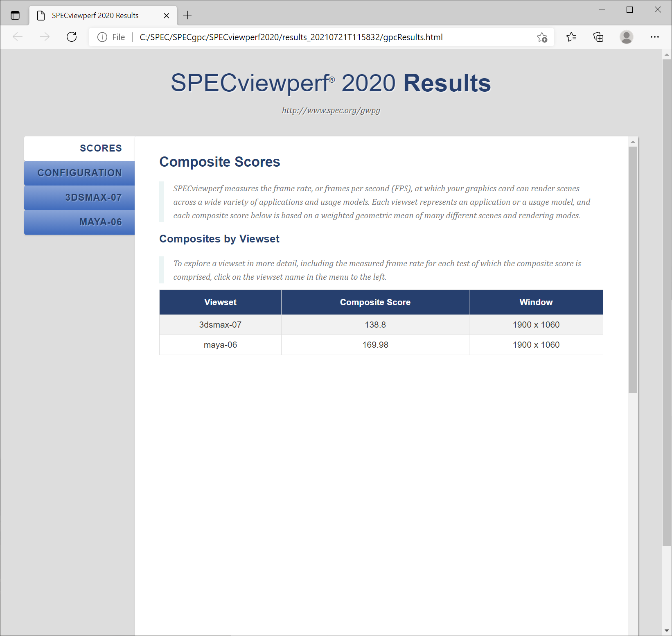Open the CONFIGURATION section
The image size is (672, 636).
click(79, 173)
